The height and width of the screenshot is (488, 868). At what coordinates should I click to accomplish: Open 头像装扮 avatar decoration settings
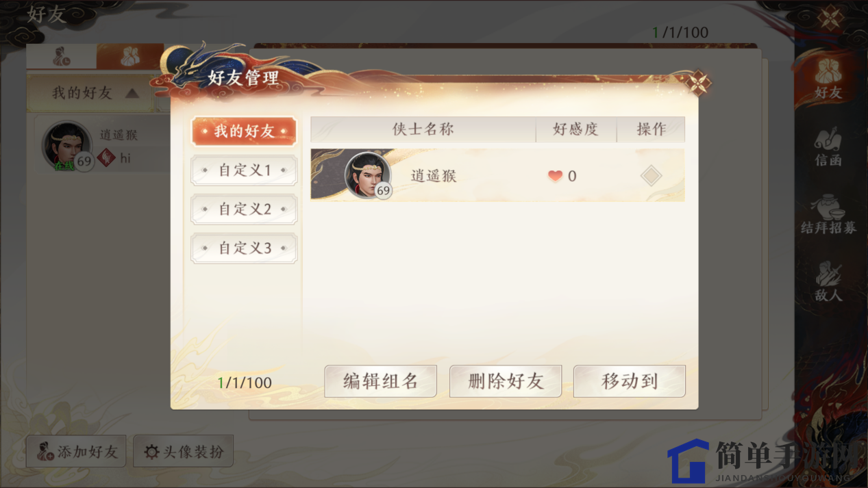[183, 452]
